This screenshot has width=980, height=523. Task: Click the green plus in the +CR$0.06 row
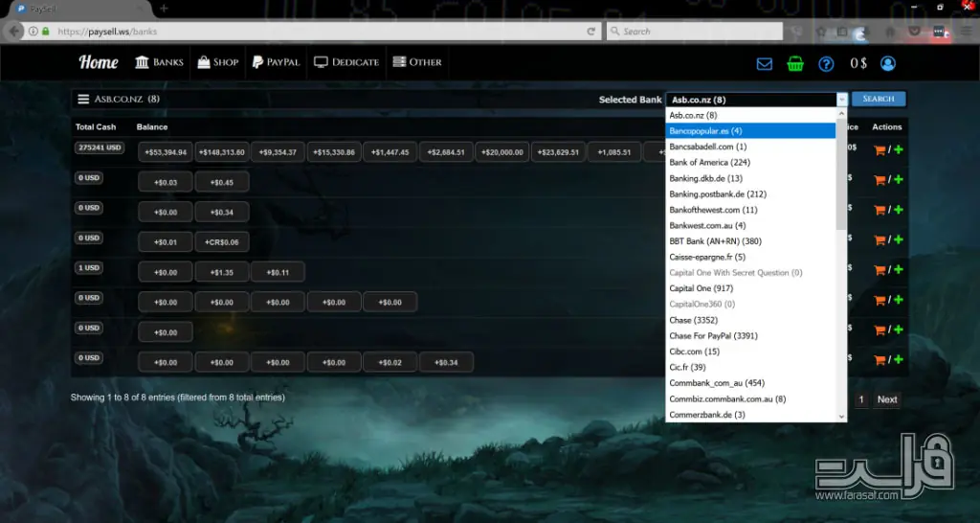coord(898,239)
